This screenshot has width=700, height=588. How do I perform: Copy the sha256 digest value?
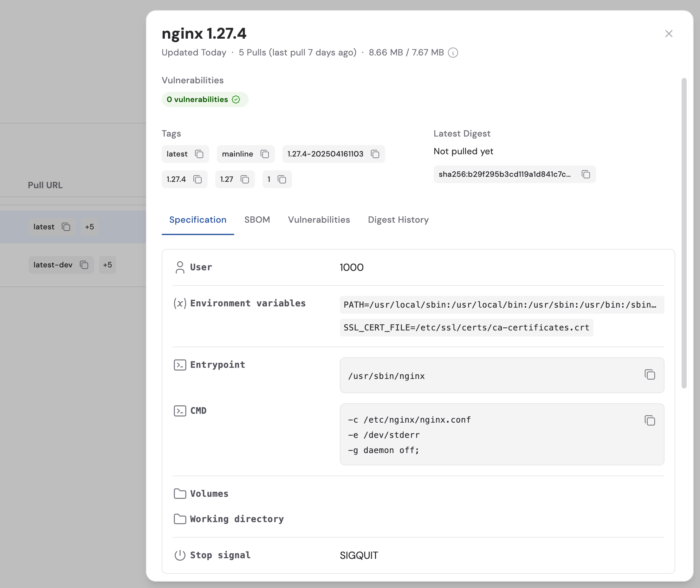point(586,174)
